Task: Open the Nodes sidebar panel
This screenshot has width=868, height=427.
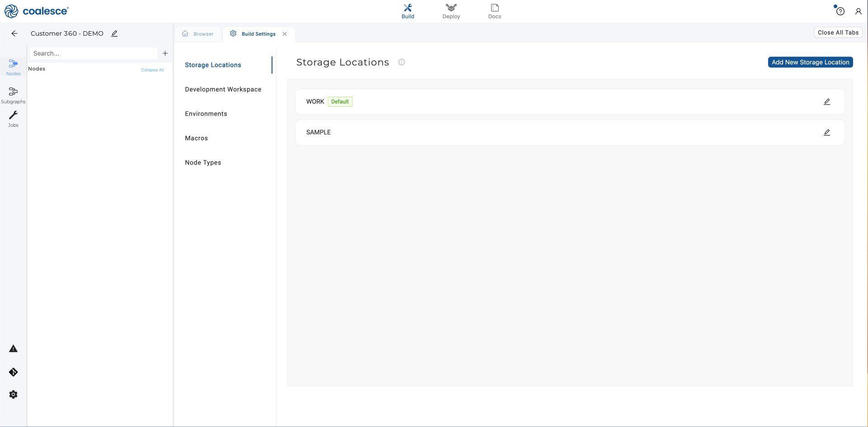Action: [x=13, y=67]
